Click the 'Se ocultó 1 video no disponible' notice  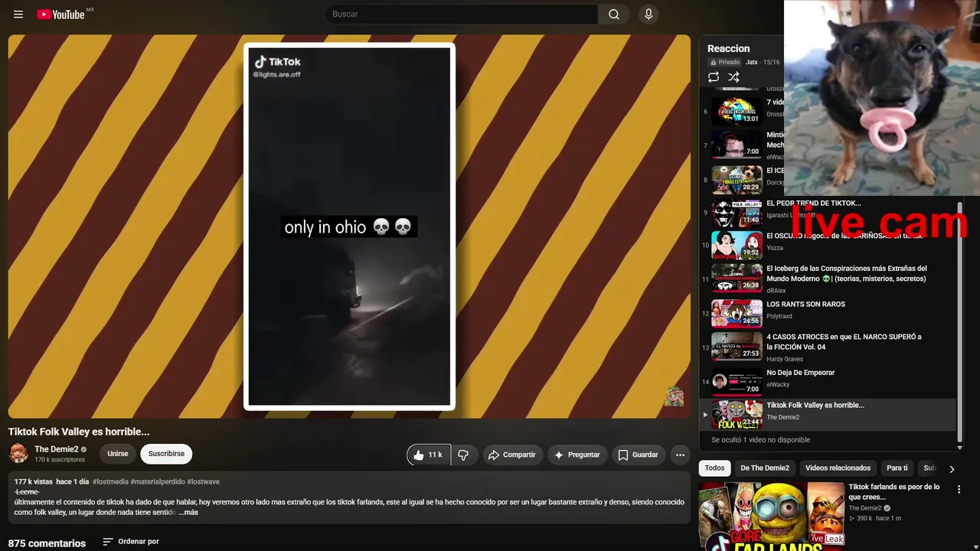[x=761, y=440]
